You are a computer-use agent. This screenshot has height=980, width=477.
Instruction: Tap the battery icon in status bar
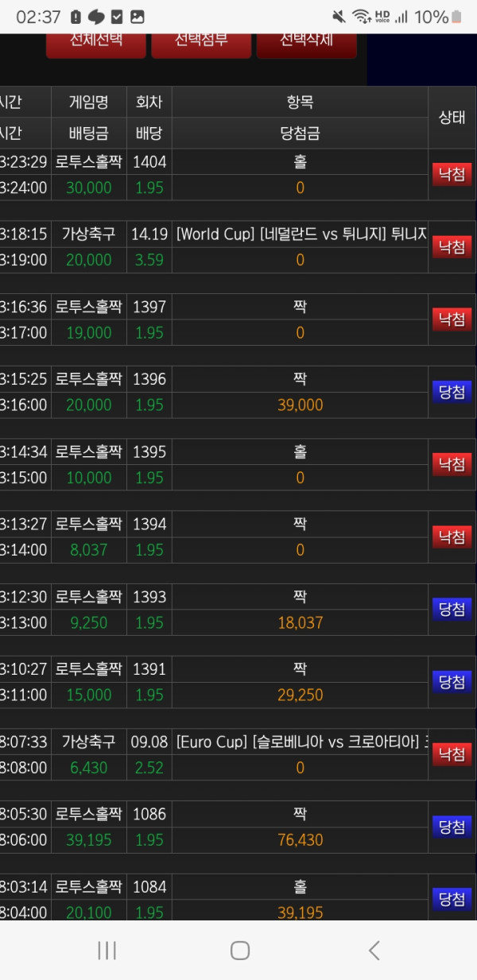(x=456, y=17)
